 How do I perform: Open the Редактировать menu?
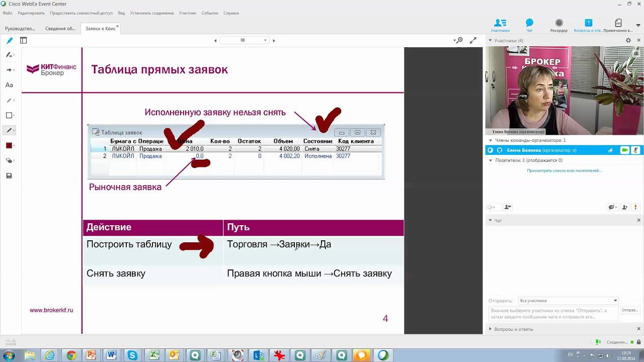coord(31,13)
